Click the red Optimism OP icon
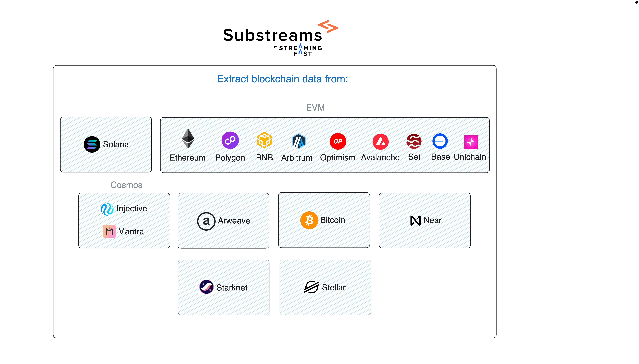 [x=338, y=141]
